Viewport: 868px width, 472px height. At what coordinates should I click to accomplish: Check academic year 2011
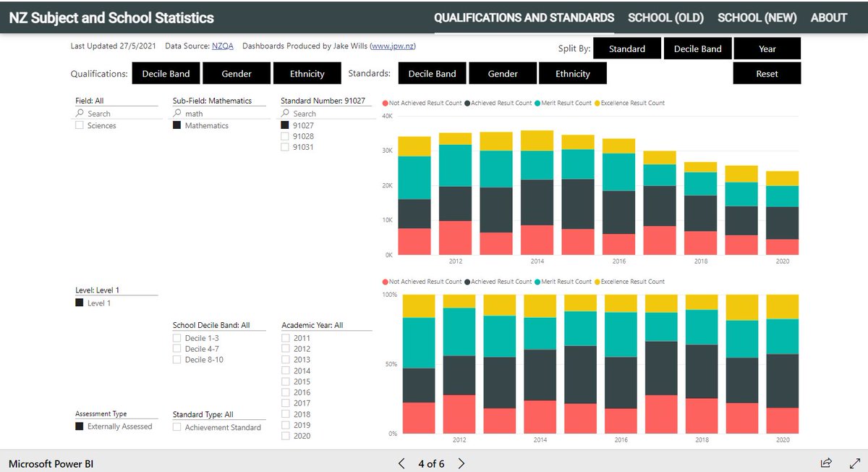point(286,338)
